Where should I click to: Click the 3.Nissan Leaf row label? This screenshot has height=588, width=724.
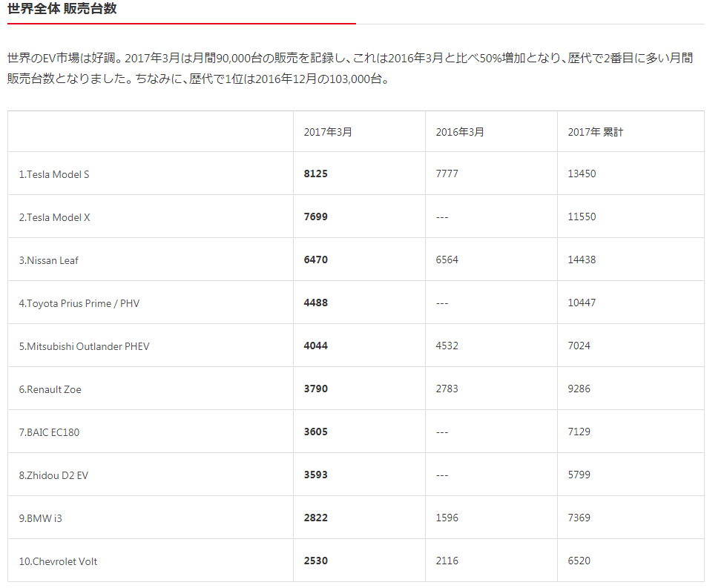pos(48,260)
